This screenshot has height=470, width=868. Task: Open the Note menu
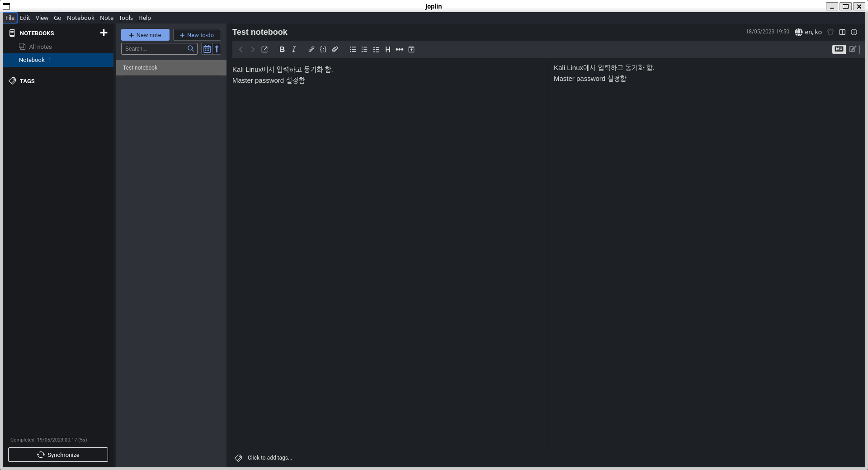coord(107,18)
